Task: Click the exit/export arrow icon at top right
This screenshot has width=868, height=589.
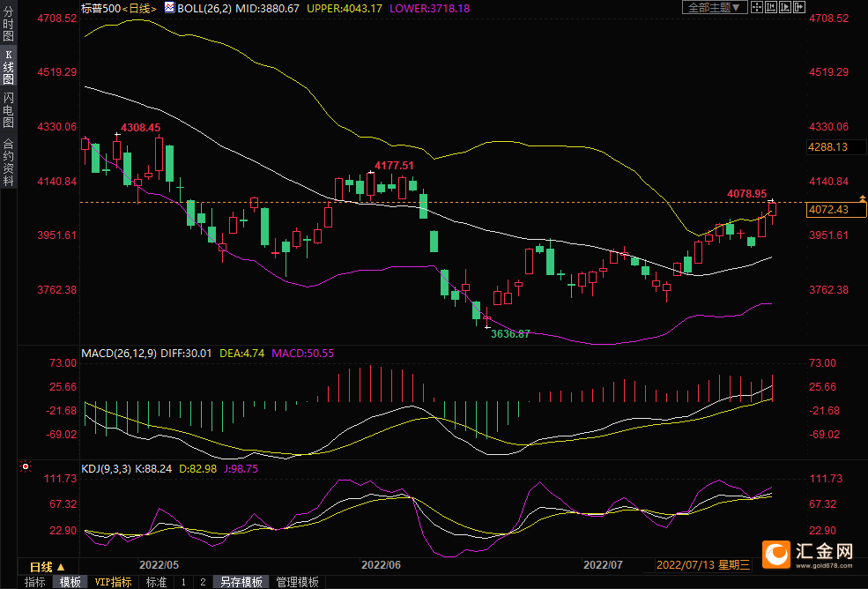Action: click(798, 7)
